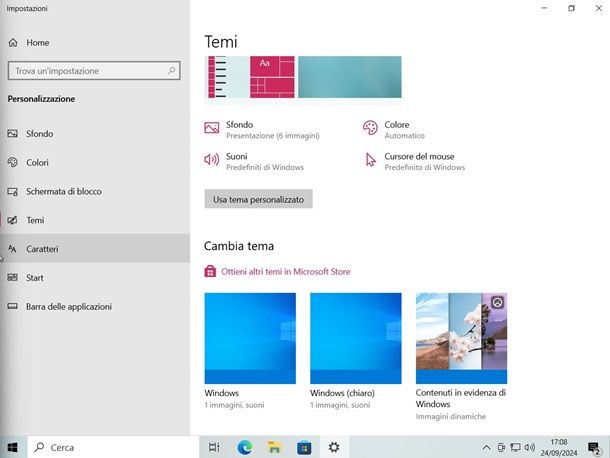Click the current theme preview image
This screenshot has width=610, height=458.
pyautogui.click(x=303, y=77)
